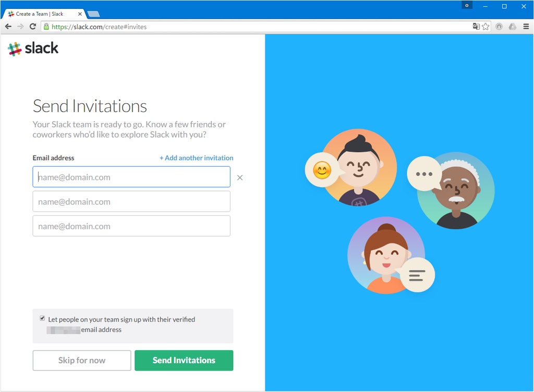
Task: Click the Chrome user profile icon
Action: [x=467, y=5]
